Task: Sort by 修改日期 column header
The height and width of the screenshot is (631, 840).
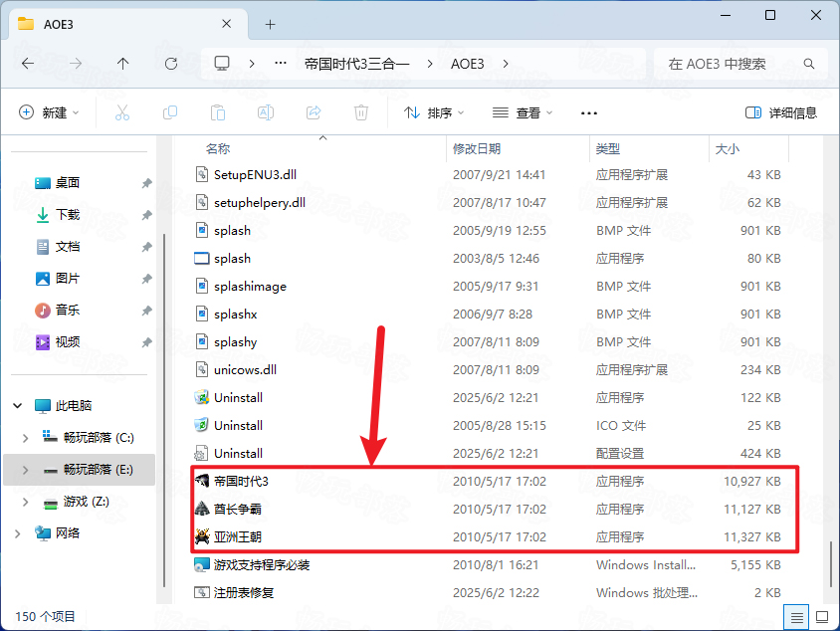Action: click(477, 148)
